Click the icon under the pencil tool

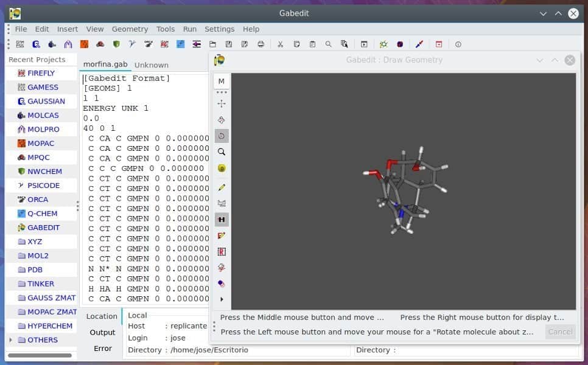coord(221,203)
